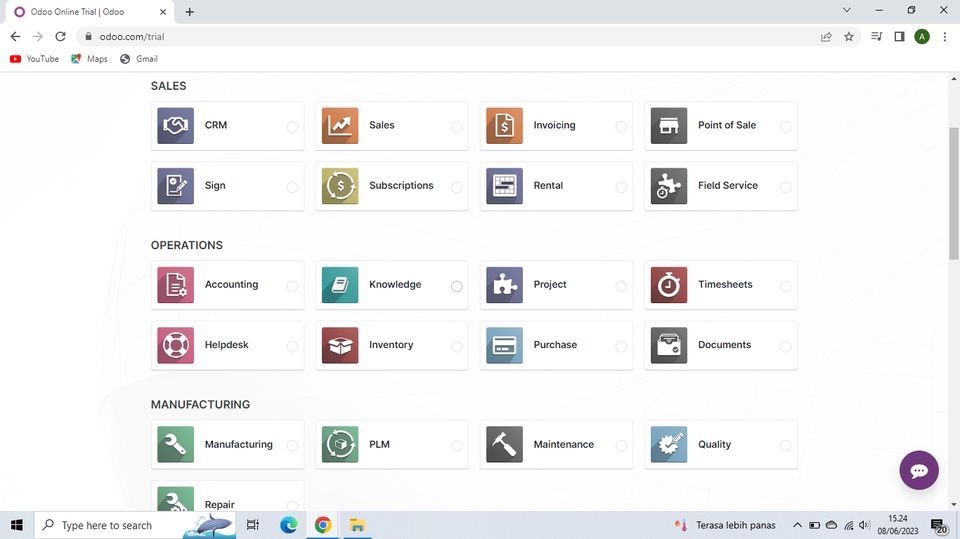The image size is (960, 539).
Task: Open the tab search dropdown arrow
Action: [847, 10]
